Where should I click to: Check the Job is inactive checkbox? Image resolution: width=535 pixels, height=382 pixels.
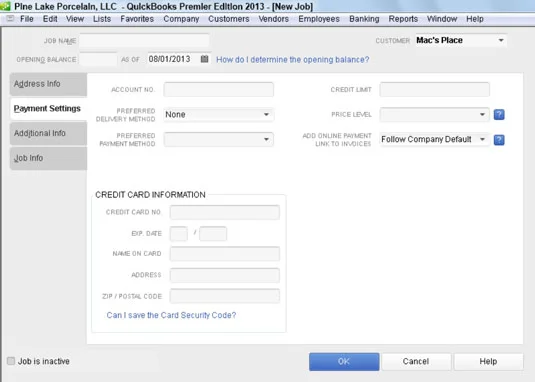[x=11, y=361]
